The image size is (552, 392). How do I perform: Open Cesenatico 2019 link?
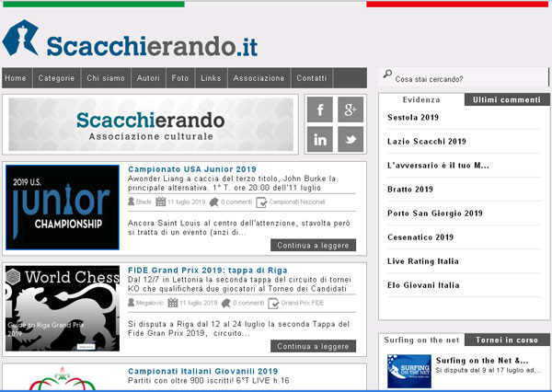tap(420, 237)
